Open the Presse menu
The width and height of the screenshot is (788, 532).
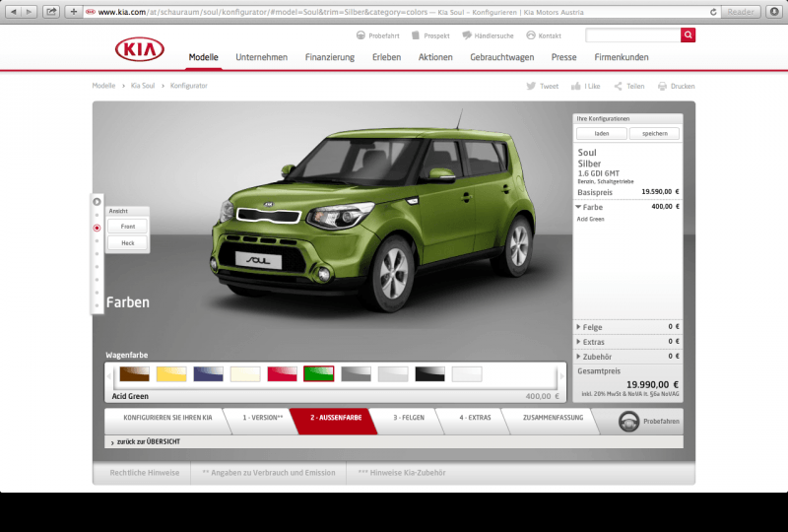(563, 57)
